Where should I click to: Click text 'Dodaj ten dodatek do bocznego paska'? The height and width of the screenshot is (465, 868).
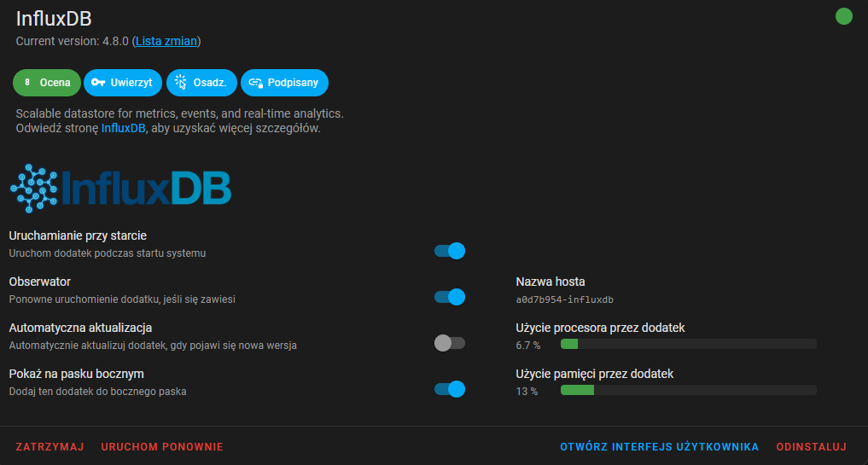[97, 392]
